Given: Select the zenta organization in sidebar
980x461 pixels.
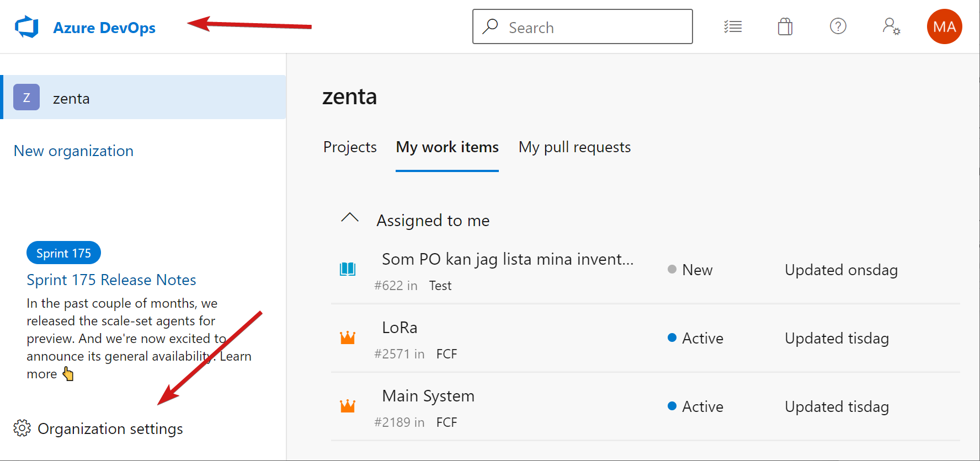Looking at the screenshot, I should pyautogui.click(x=144, y=97).
